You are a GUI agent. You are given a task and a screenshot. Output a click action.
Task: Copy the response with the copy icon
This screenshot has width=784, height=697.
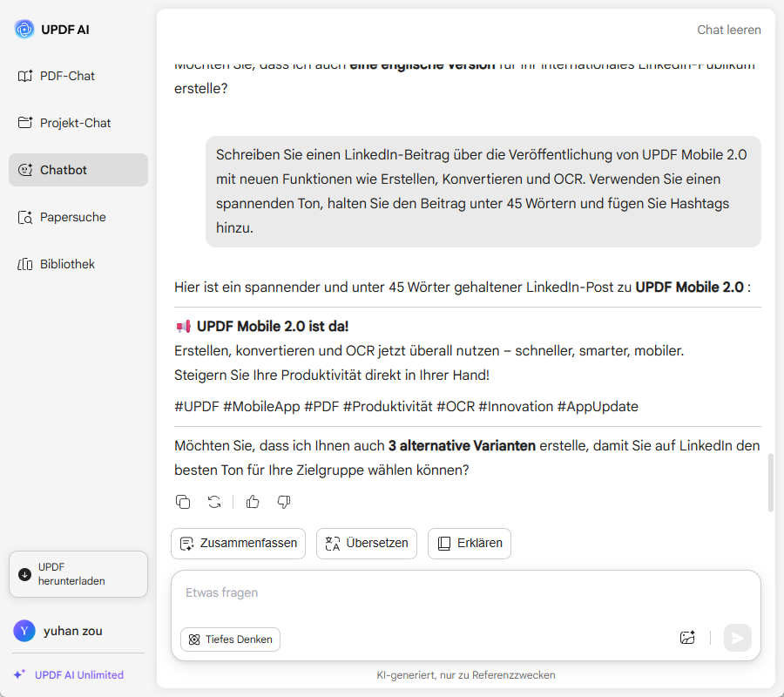183,502
